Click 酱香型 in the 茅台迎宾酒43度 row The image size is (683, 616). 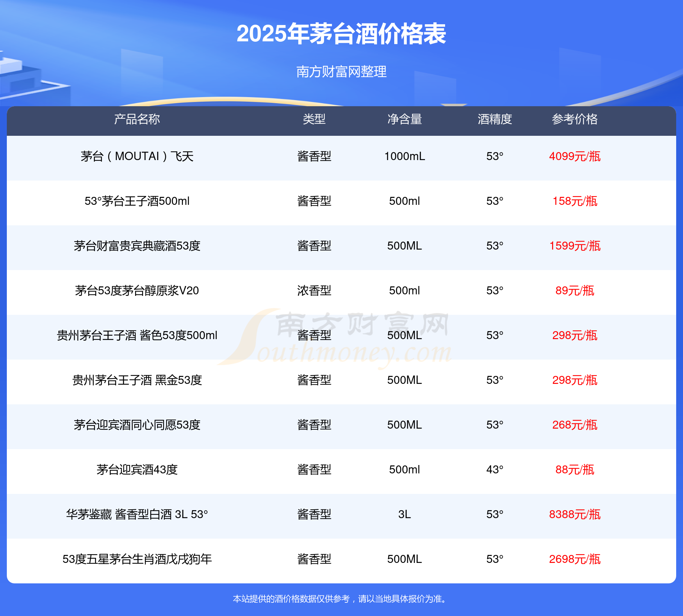pyautogui.click(x=314, y=470)
